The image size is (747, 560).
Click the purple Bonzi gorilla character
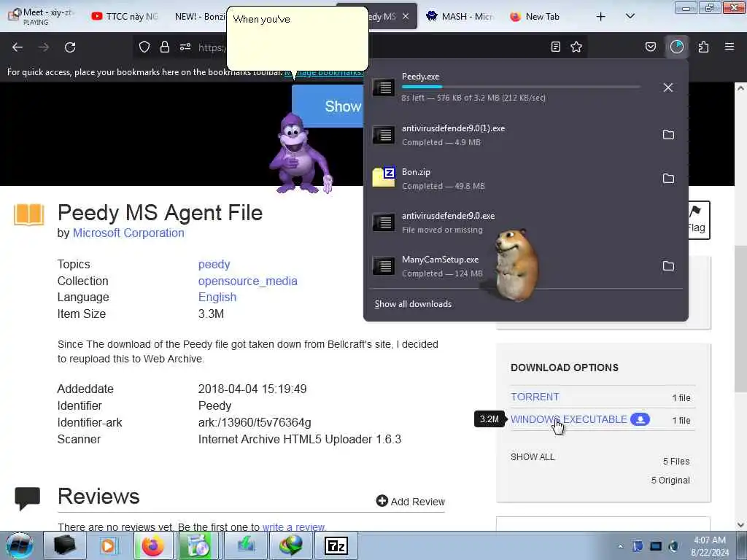click(301, 153)
